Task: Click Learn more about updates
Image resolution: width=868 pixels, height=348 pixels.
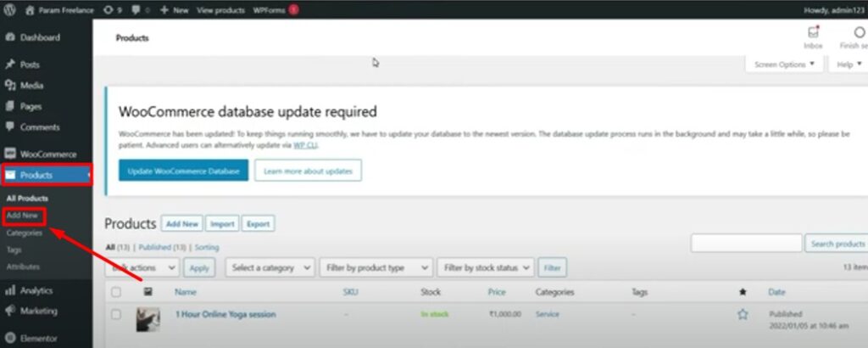Action: (308, 171)
